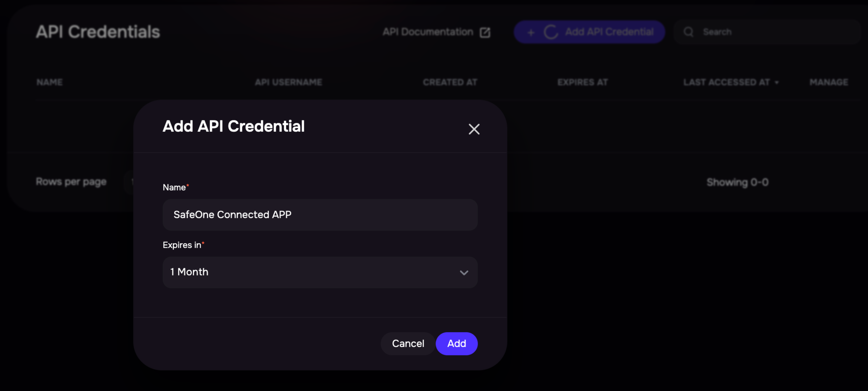Click the sort arrow next to Last Accessed At
This screenshot has height=391, width=868.
777,82
